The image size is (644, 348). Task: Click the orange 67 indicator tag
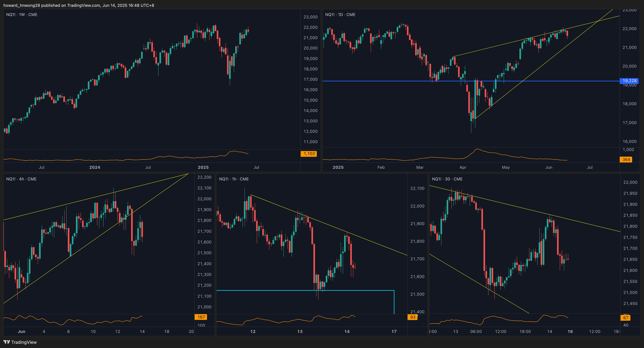pos(626,318)
